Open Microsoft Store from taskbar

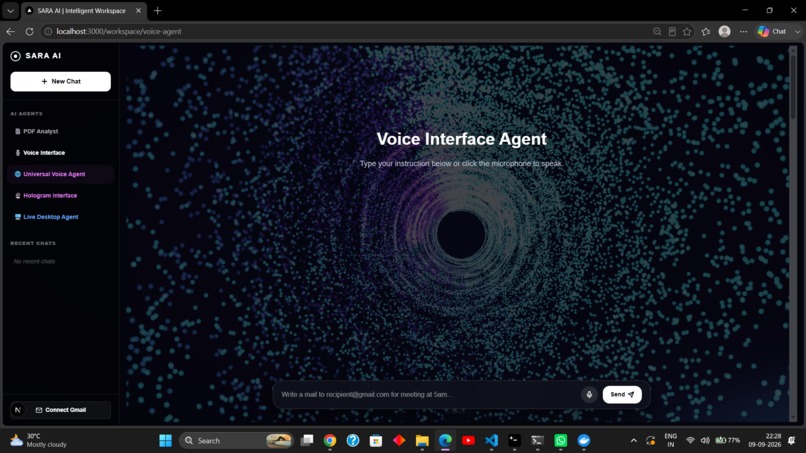(376, 441)
